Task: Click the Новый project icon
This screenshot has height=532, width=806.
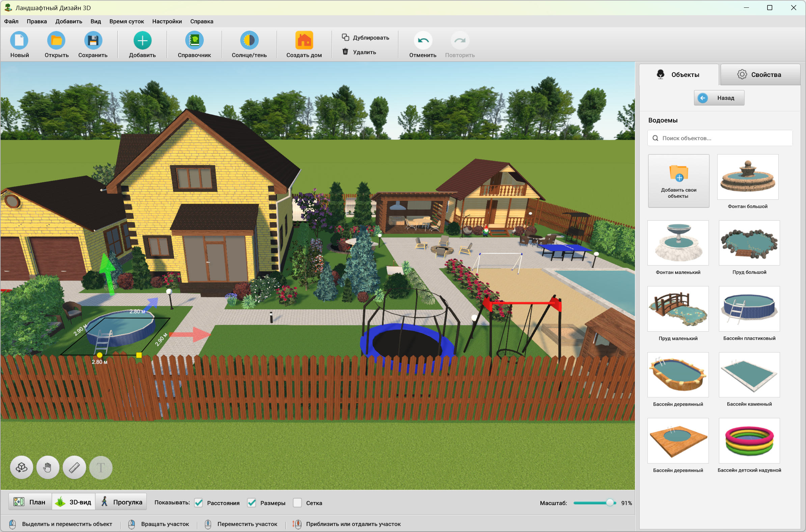Action: [x=19, y=41]
